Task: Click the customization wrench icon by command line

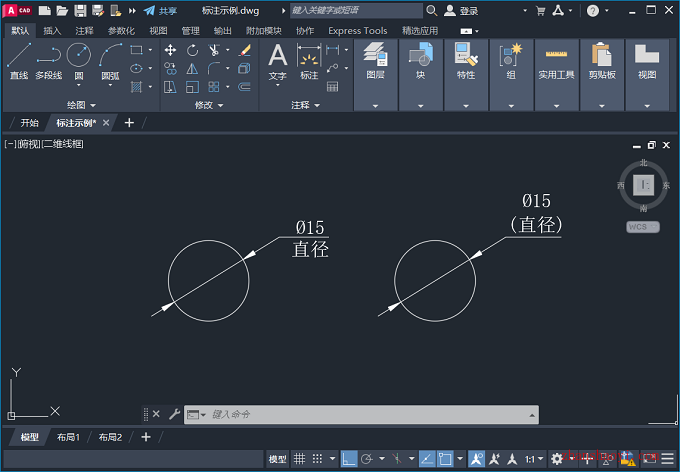Action: (174, 414)
